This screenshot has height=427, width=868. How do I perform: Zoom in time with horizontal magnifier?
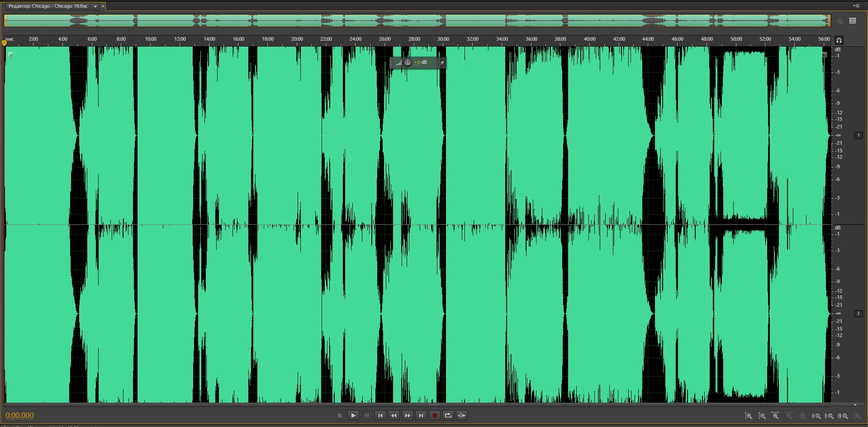coord(775,416)
